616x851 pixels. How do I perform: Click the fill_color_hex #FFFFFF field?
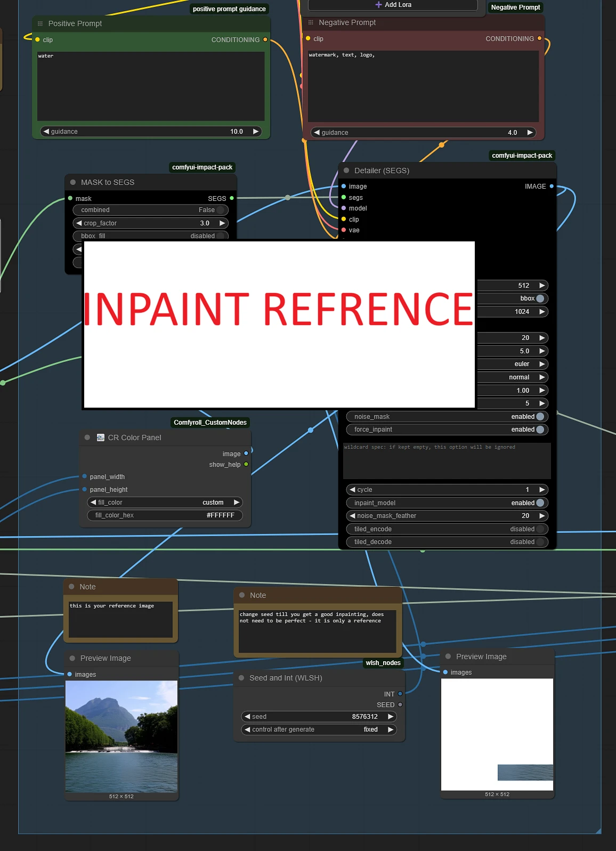click(165, 515)
